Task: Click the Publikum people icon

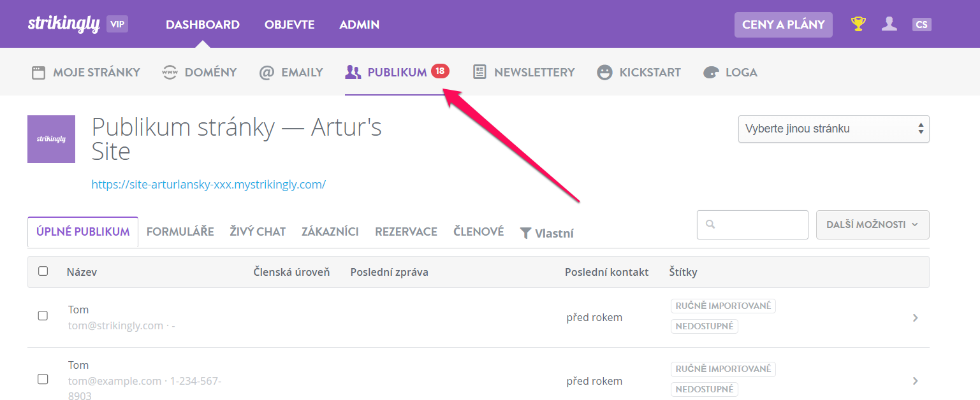Action: point(353,73)
